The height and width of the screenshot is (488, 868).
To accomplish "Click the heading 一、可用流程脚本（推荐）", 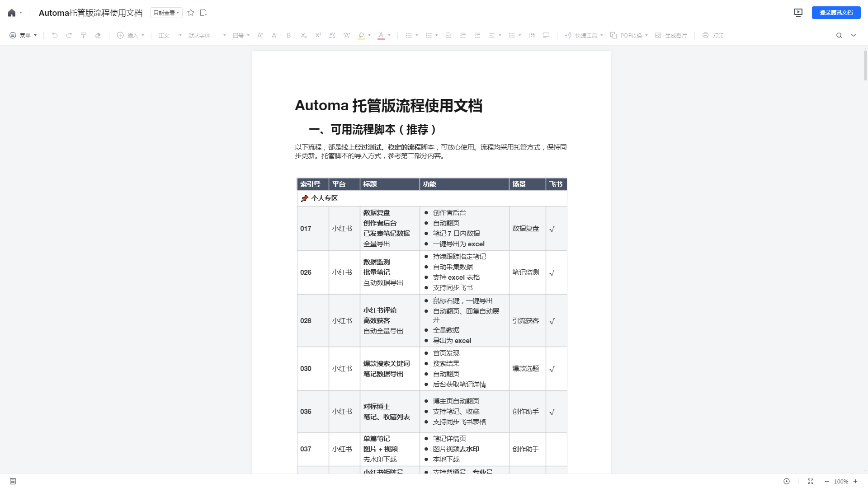I will pos(373,130).
